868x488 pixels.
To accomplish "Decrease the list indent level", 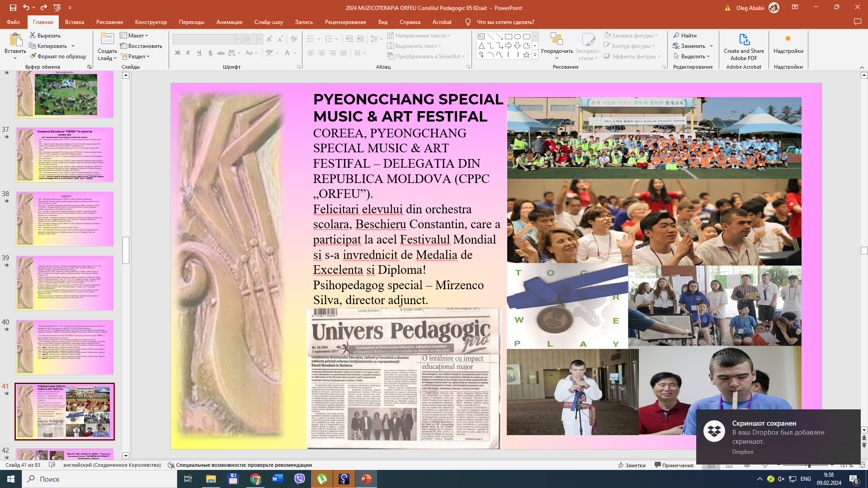I will click(349, 39).
